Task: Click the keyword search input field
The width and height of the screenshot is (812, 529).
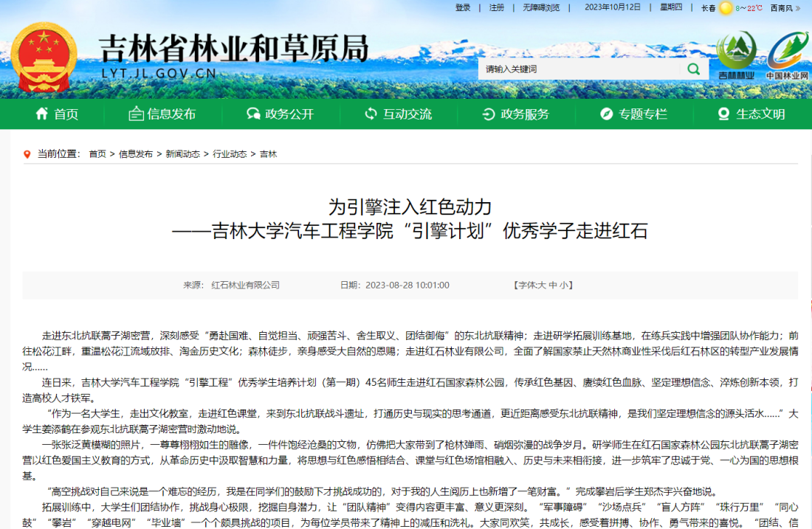Action: [x=578, y=69]
